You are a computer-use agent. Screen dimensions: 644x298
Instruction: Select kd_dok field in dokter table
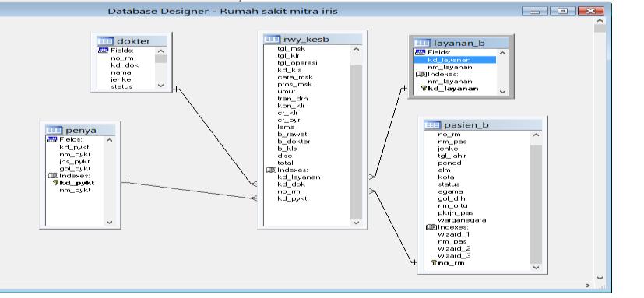125,65
